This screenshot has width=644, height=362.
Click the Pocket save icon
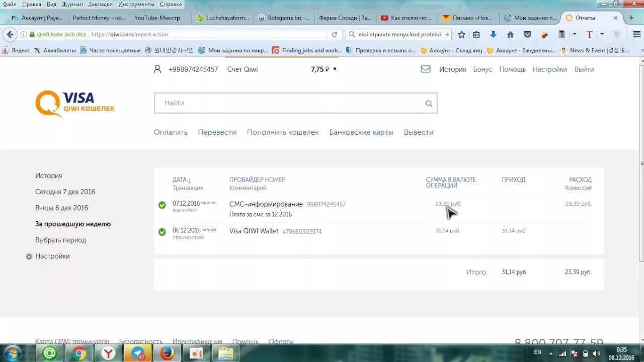[527, 35]
